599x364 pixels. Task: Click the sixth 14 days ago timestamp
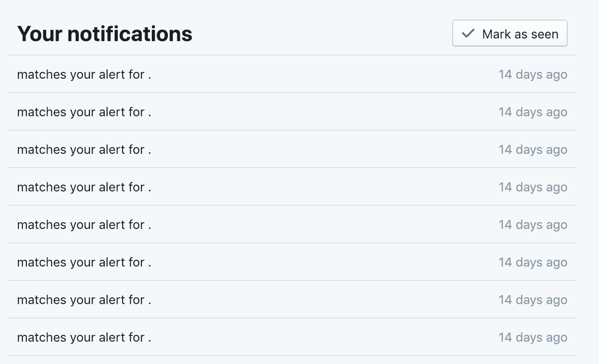tap(533, 262)
